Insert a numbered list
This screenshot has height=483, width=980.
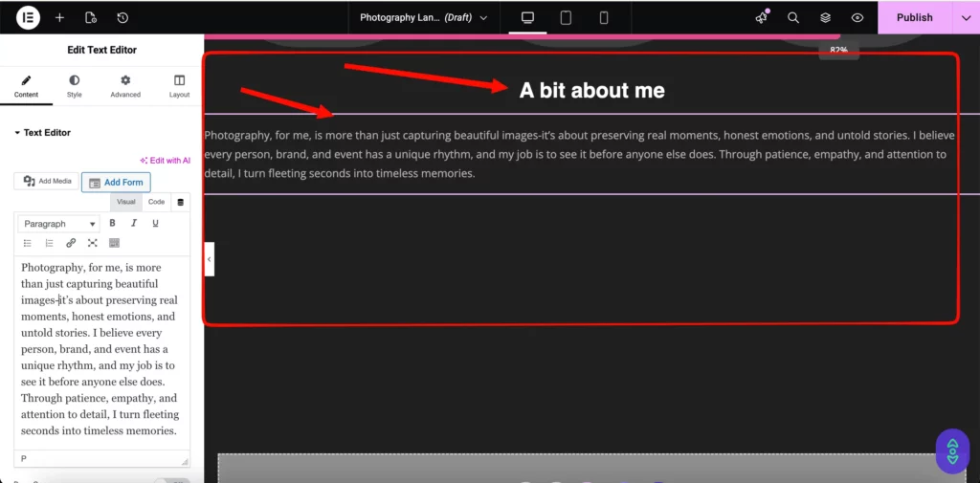tap(50, 243)
